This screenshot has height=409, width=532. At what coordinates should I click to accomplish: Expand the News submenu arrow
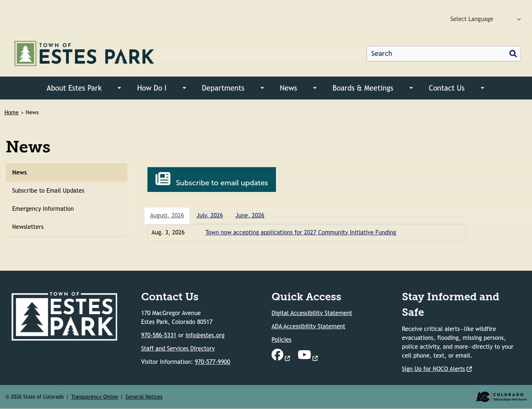click(315, 88)
